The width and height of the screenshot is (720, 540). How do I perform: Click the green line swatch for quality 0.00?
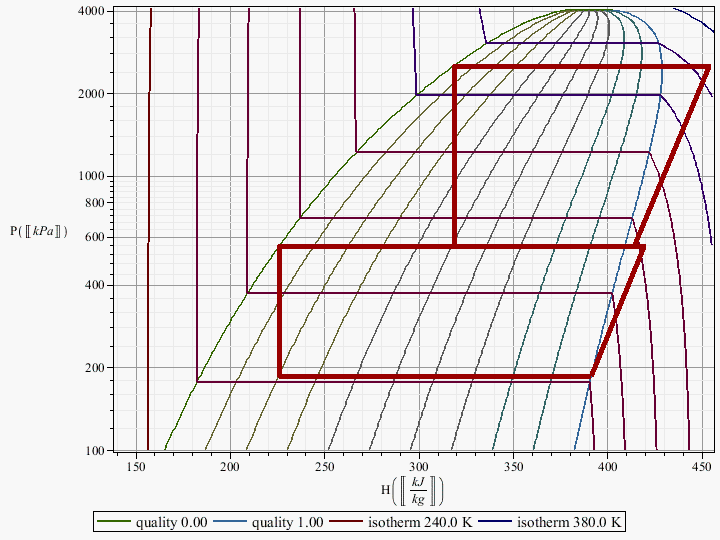point(115,522)
